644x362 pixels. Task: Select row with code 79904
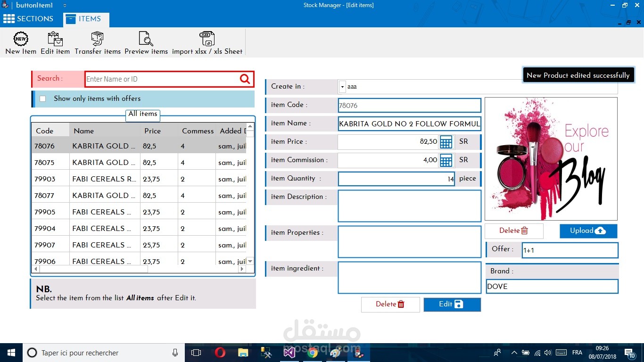pos(139,228)
